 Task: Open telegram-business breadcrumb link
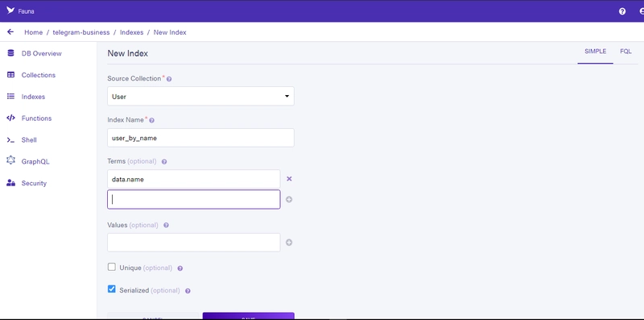pyautogui.click(x=81, y=32)
